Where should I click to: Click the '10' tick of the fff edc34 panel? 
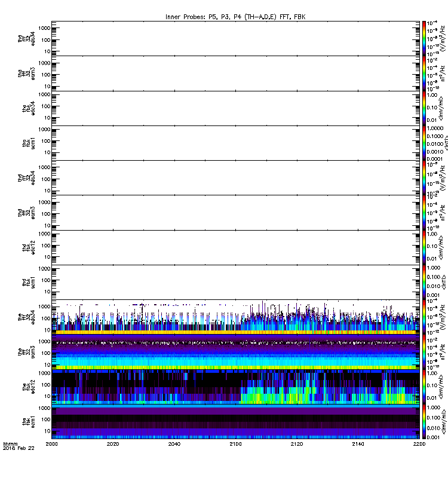[x=47, y=330]
